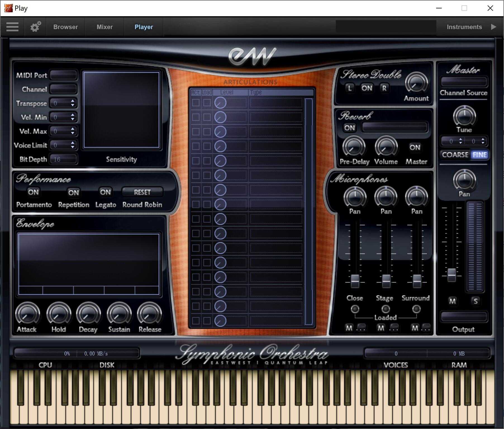
Task: Mute the Master channel
Action: (452, 301)
